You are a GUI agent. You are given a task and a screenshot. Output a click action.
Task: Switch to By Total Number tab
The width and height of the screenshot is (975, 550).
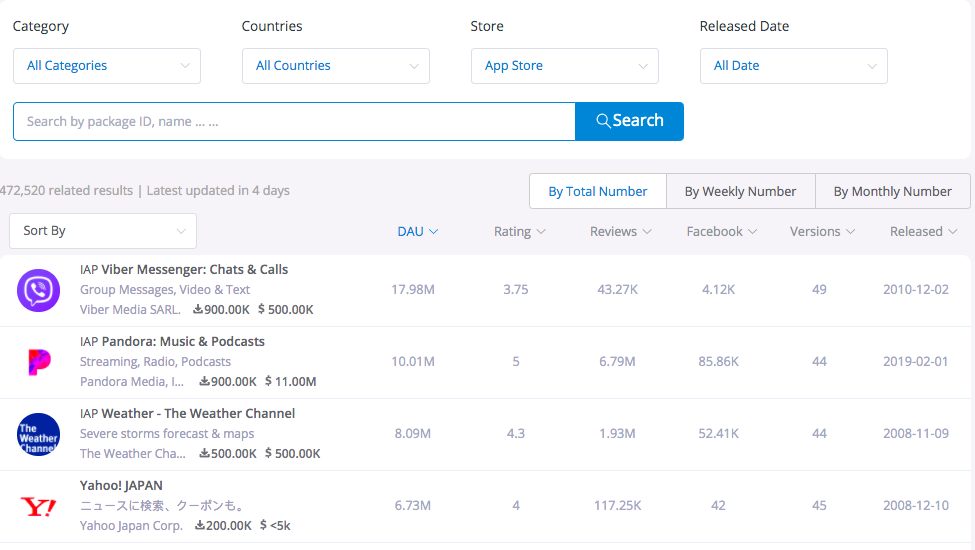598,191
